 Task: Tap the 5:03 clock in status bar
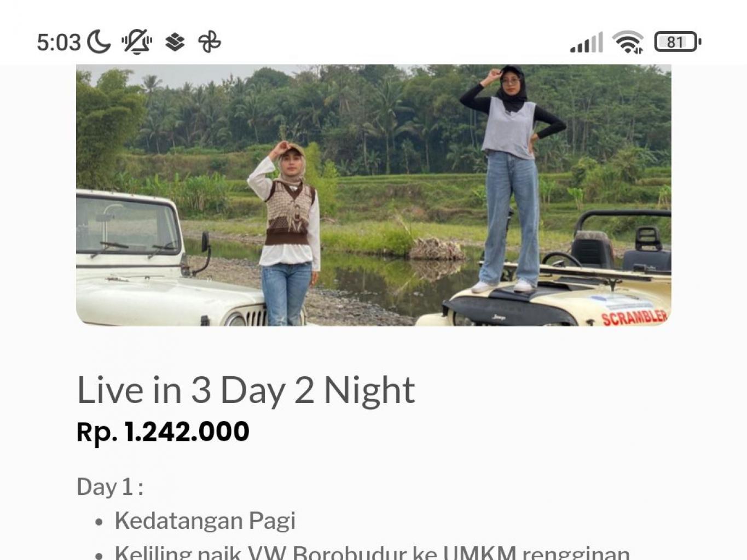click(x=59, y=42)
